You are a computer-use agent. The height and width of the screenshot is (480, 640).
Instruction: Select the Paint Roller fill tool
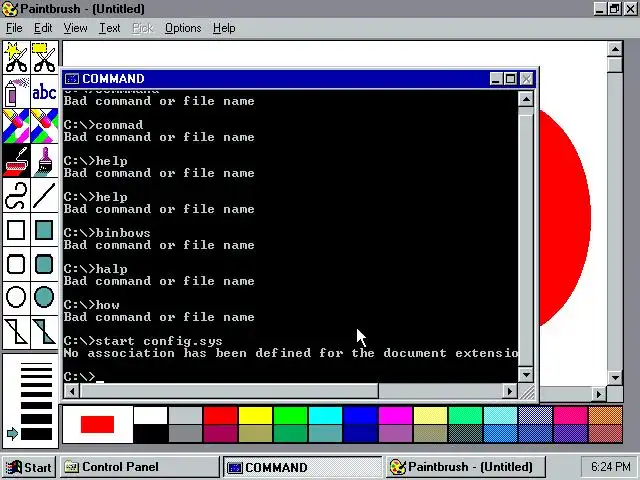[16, 160]
